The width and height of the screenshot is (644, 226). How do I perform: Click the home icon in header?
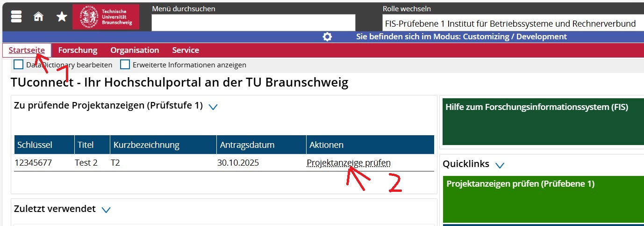coord(39,17)
